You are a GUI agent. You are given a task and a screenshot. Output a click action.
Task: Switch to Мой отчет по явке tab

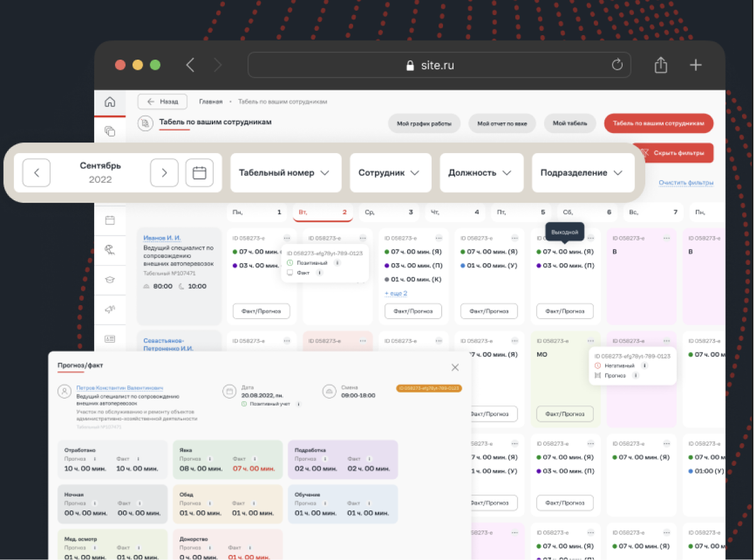click(502, 124)
